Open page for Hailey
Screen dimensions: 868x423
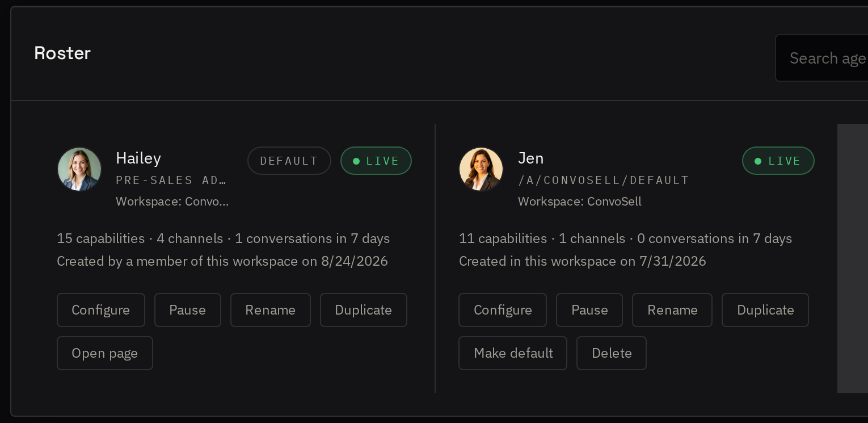point(105,353)
